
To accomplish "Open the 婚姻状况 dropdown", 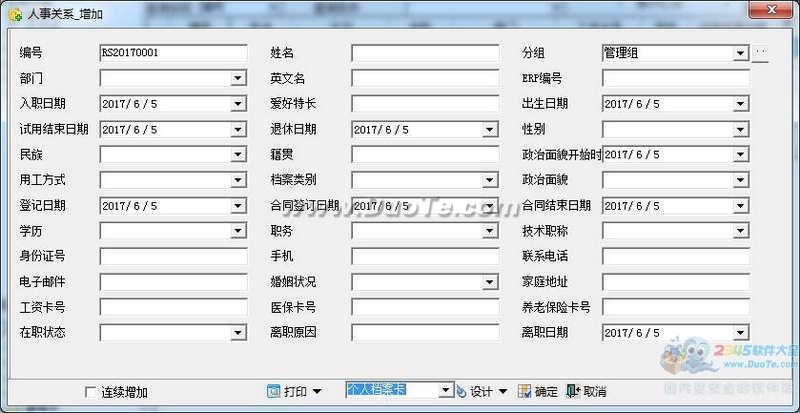I will [x=490, y=282].
